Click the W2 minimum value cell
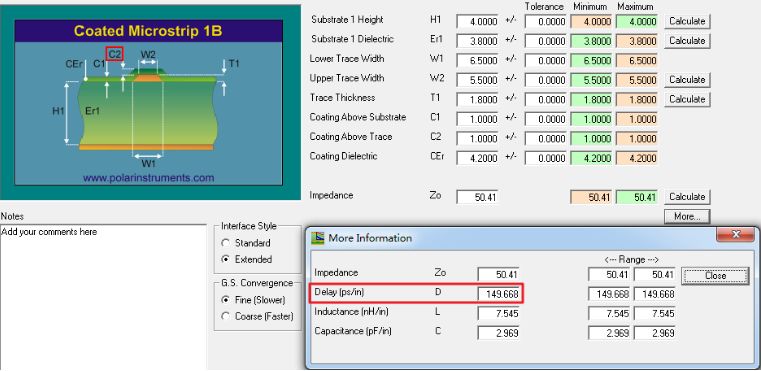This screenshot has width=761, height=371. pos(591,80)
